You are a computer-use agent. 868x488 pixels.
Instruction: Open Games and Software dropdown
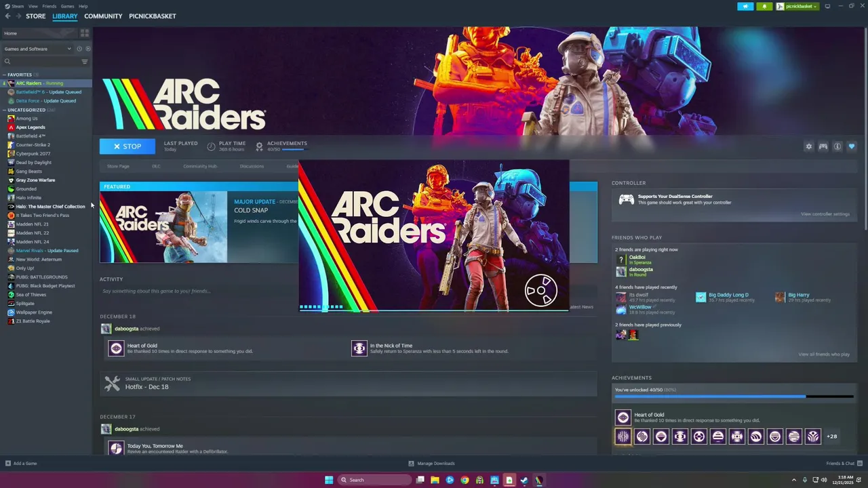(x=37, y=49)
